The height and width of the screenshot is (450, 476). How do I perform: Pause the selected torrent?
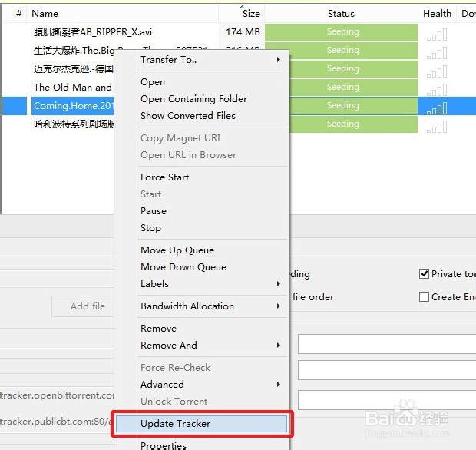(x=154, y=210)
